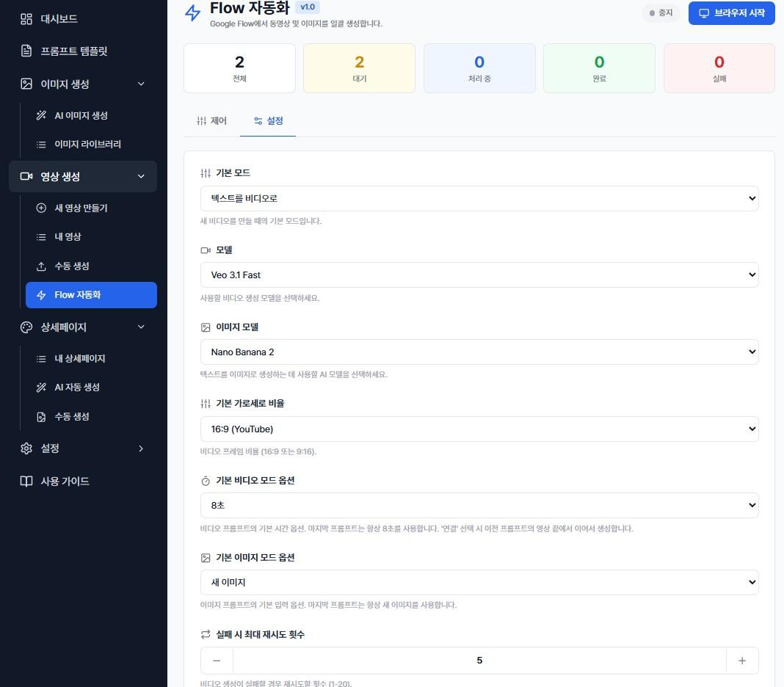Open the 이미지 모델 dropdown showing Nano Banana 2
Screen dimensions: 784x687
point(479,352)
